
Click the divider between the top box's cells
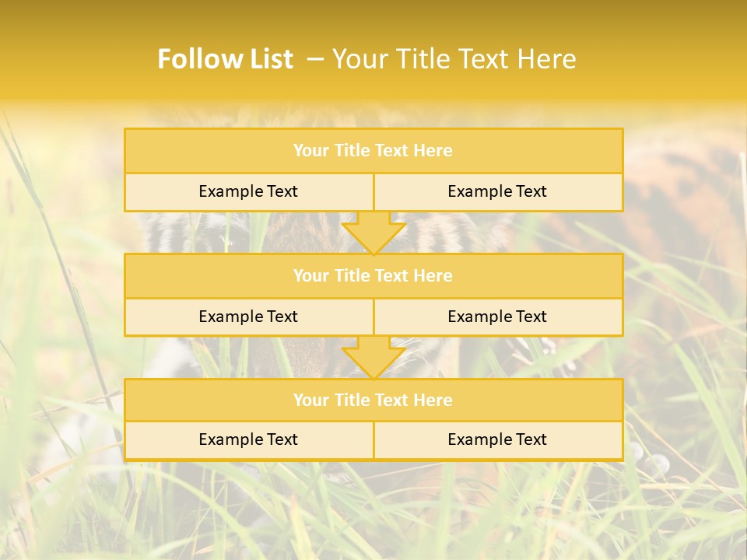pos(373,192)
